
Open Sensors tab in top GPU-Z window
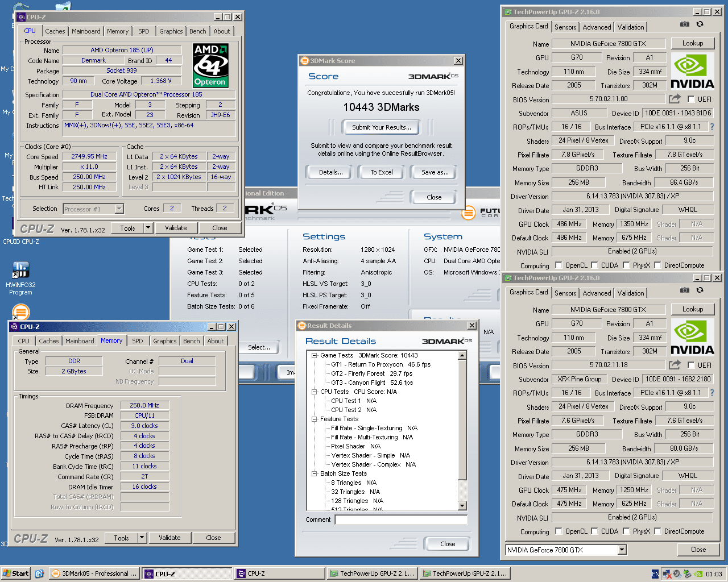(565, 27)
